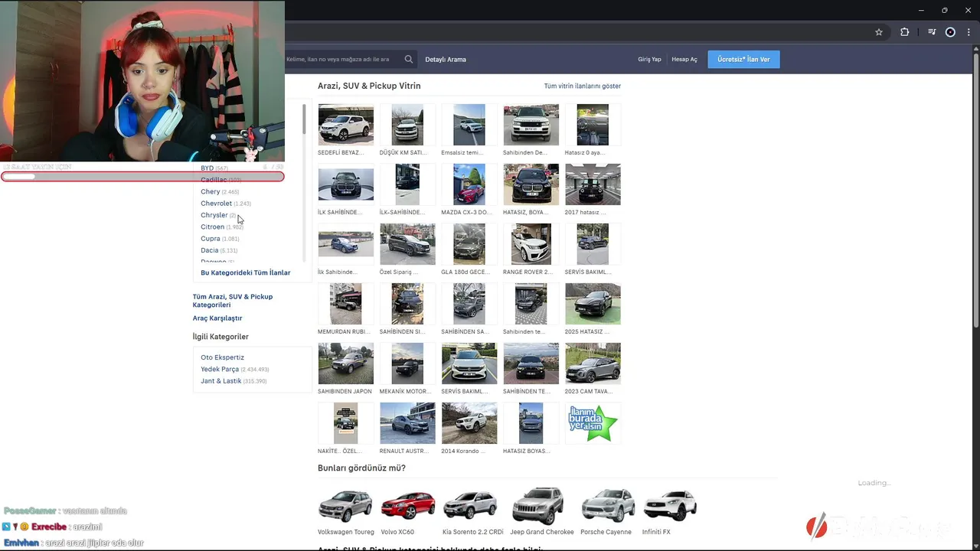Image resolution: width=980 pixels, height=551 pixels.
Task: Open the 'MEMURDAN RUBI...' listing thumbnail
Action: coord(346,304)
